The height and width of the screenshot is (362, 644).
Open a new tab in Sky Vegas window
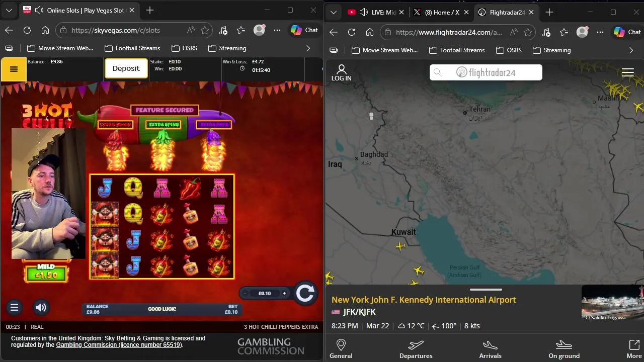coord(150,10)
